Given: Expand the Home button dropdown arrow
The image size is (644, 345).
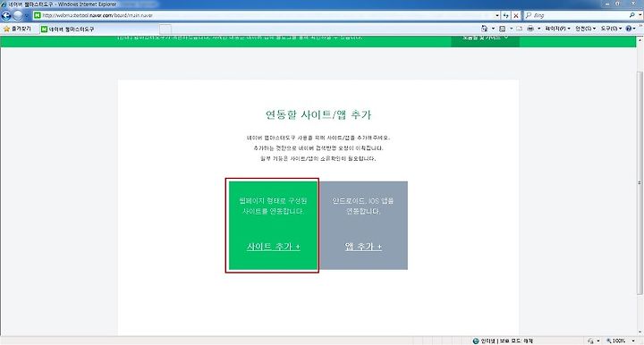Looking at the screenshot, I should tap(493, 29).
